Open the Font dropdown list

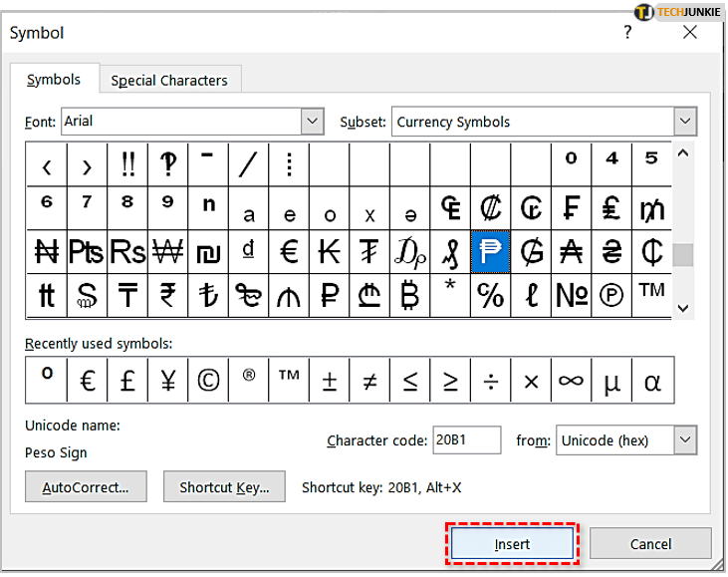click(313, 122)
